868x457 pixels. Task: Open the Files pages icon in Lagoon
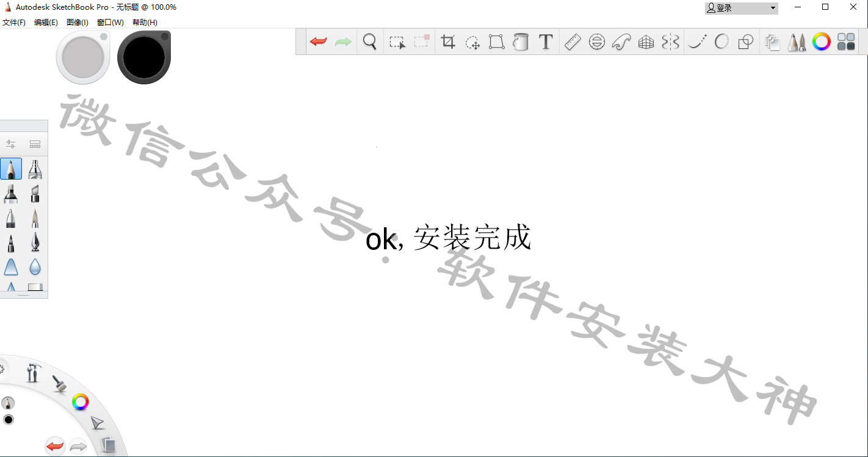tap(108, 444)
